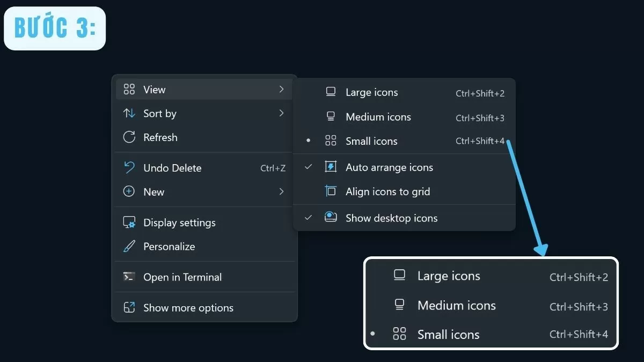This screenshot has width=644, height=362.
Task: Enable Align icons to grid
Action: (387, 191)
